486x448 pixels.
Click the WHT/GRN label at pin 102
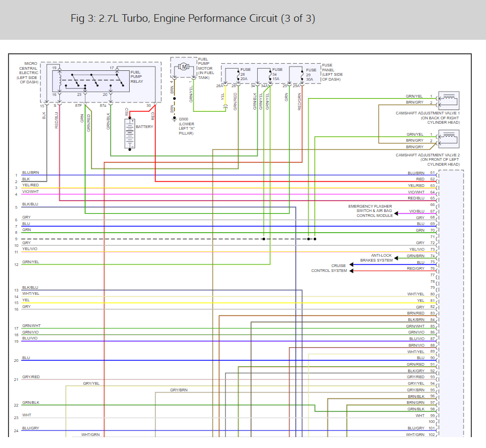pyautogui.click(x=415, y=435)
